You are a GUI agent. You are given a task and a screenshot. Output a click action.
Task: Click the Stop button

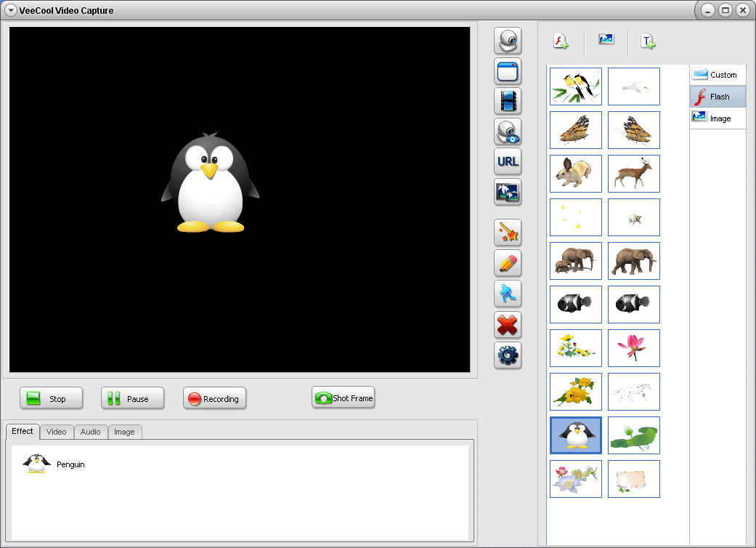pos(51,398)
